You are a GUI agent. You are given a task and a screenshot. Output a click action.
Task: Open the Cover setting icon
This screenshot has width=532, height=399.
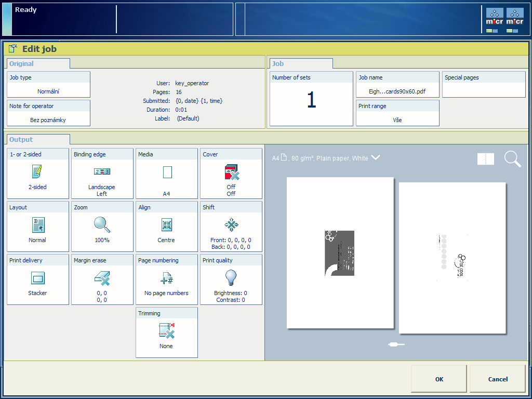[x=231, y=172]
